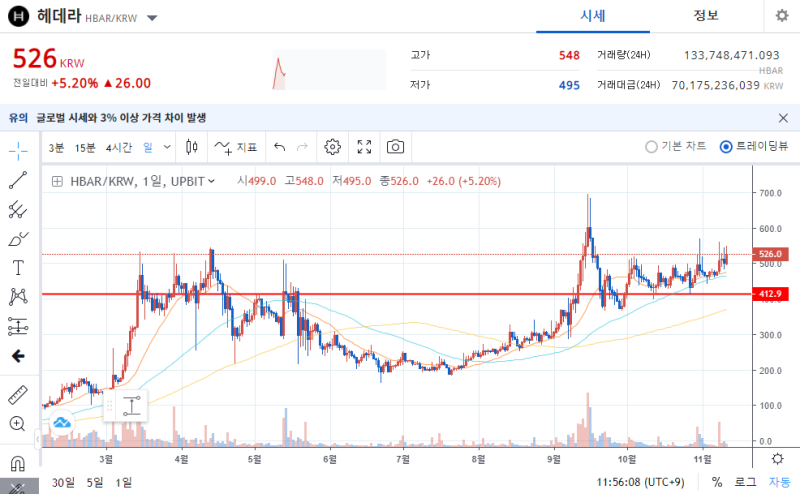Click the 거래대금 value 70,175,236,039
Viewport: 800px width, 494px height.
[715, 85]
